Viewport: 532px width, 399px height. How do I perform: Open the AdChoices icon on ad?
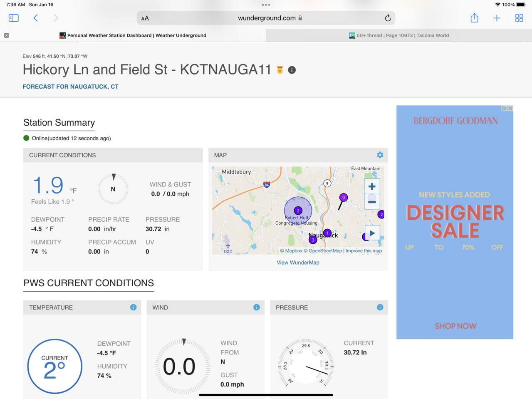click(504, 108)
